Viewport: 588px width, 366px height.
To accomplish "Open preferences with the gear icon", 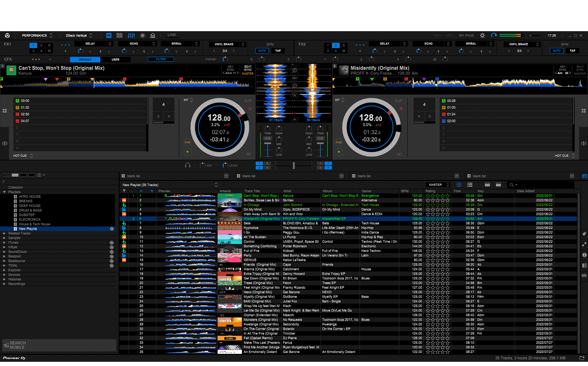I will tap(482, 35).
